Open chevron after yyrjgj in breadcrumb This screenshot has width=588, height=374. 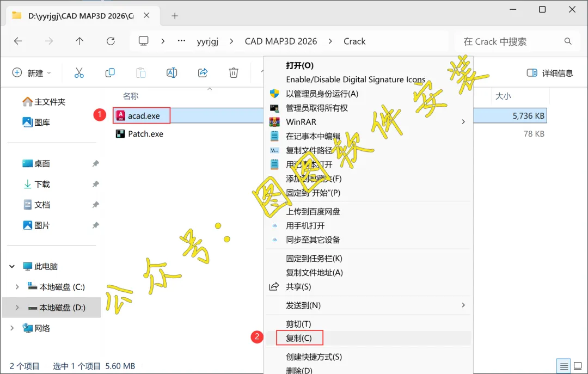click(x=231, y=41)
